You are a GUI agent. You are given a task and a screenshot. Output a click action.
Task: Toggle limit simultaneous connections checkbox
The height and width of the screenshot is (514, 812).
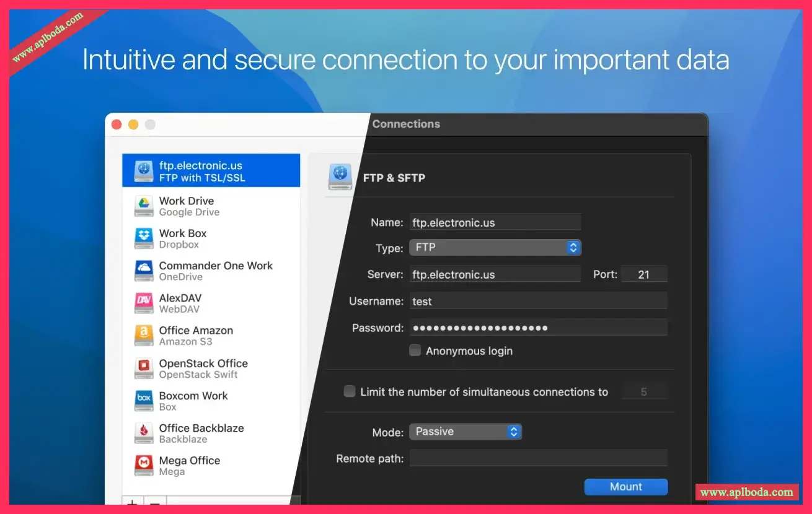point(350,391)
